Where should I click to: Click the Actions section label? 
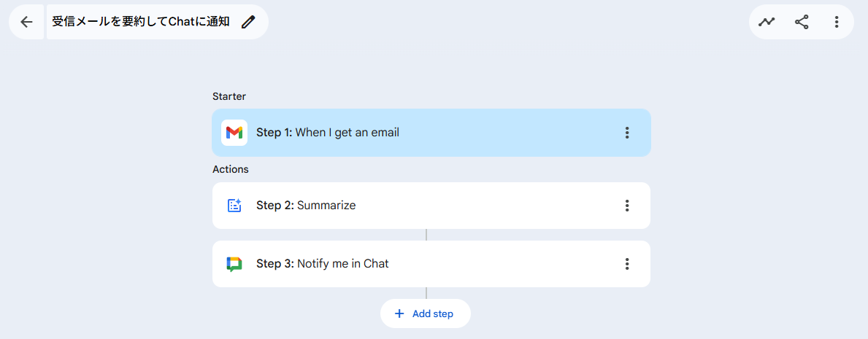pos(231,169)
